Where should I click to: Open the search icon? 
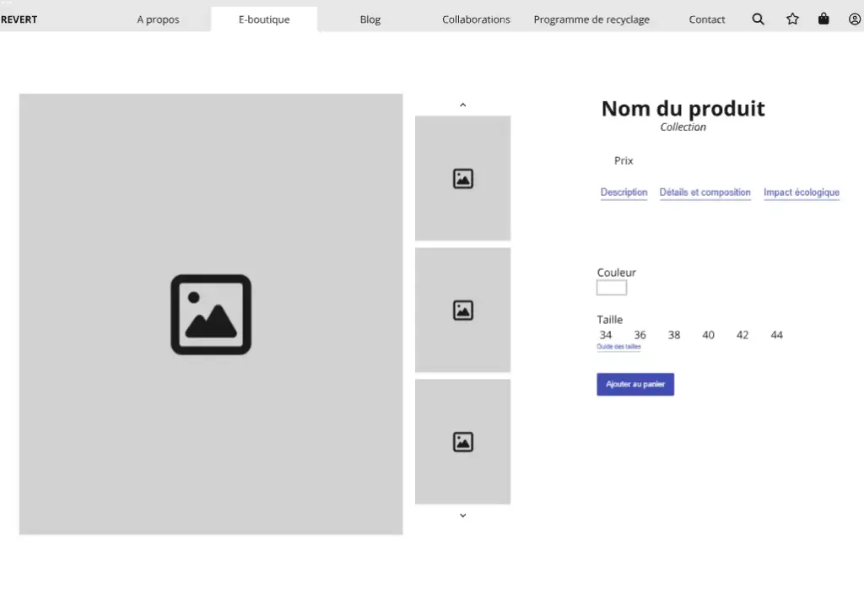pos(758,19)
